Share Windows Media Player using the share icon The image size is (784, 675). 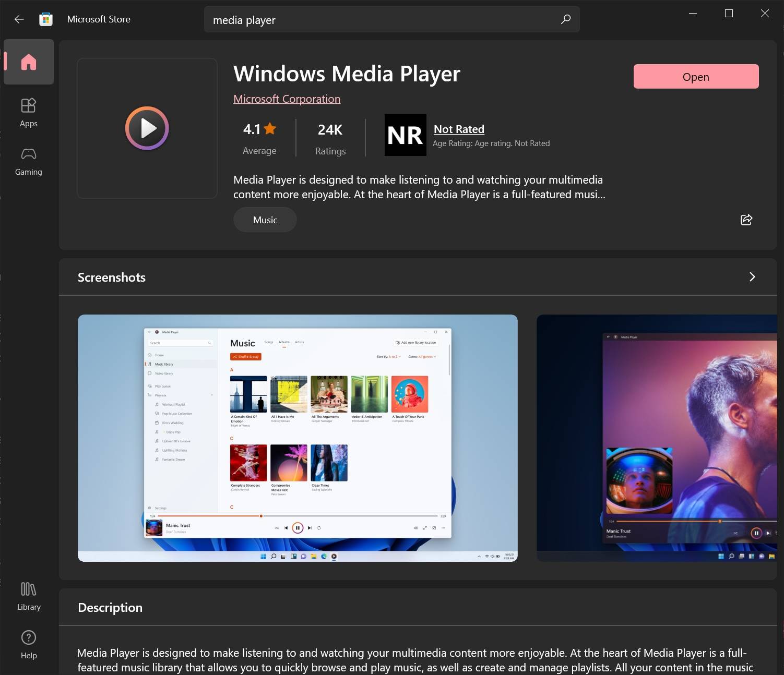click(x=746, y=220)
